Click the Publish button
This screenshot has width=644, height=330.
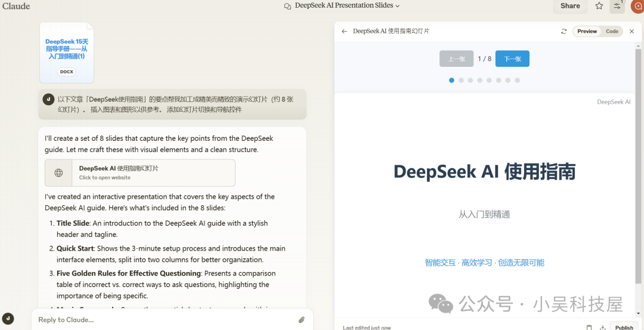coord(624,327)
